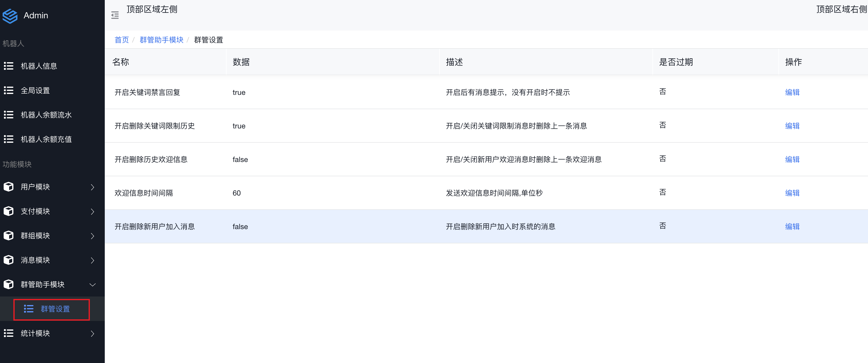Expand the 用户模块 chevron arrow
868x363 pixels.
92,187
